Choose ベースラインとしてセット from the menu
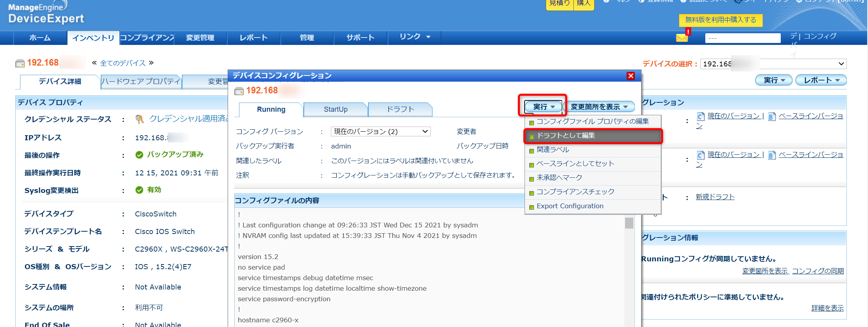The width and height of the screenshot is (868, 327). 593,164
